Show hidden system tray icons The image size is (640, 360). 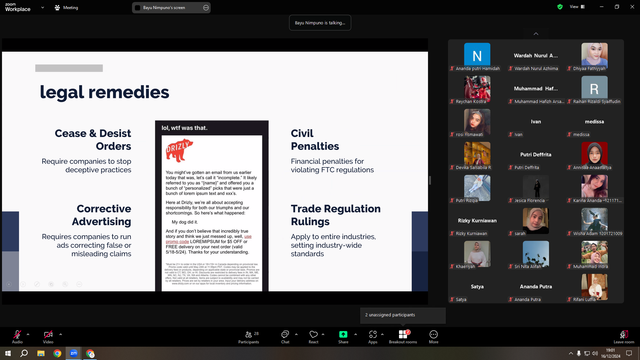(x=570, y=353)
